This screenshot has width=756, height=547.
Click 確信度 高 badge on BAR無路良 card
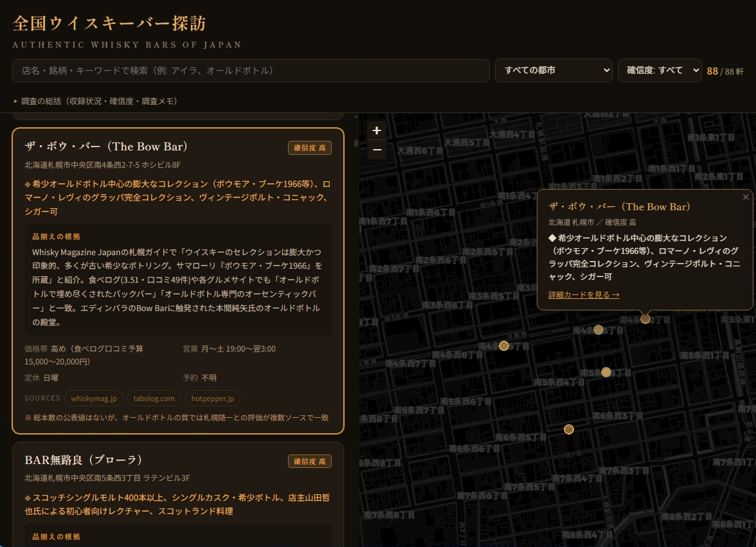tap(310, 462)
